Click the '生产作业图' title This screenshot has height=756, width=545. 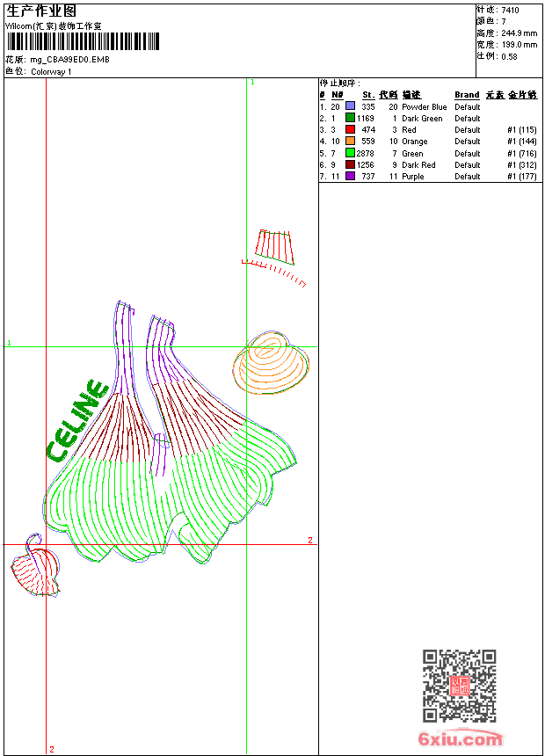(41, 11)
